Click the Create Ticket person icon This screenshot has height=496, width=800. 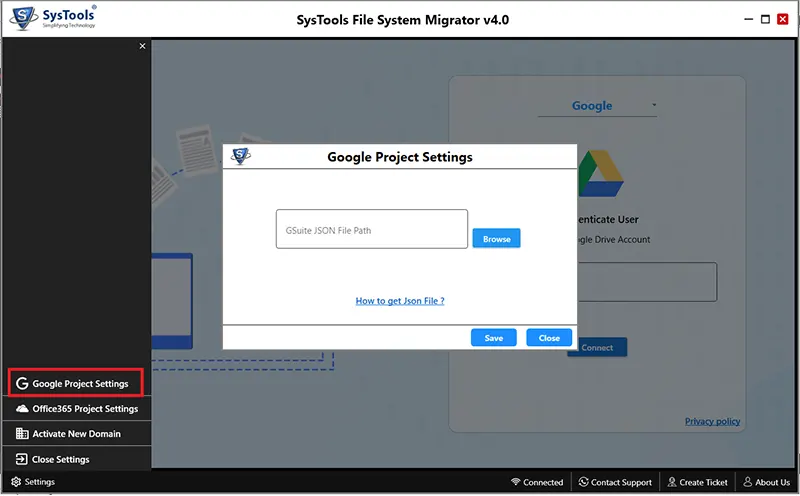coord(672,482)
